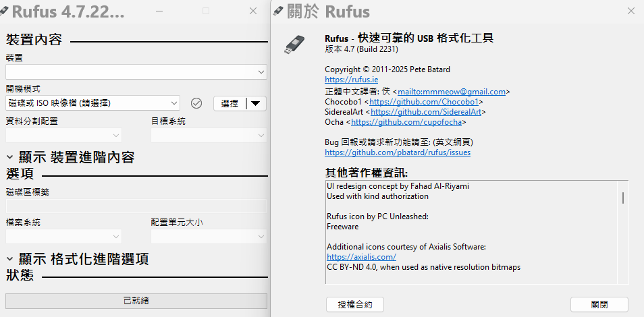Close the 關於 Rufus dialog window

(631, 11)
